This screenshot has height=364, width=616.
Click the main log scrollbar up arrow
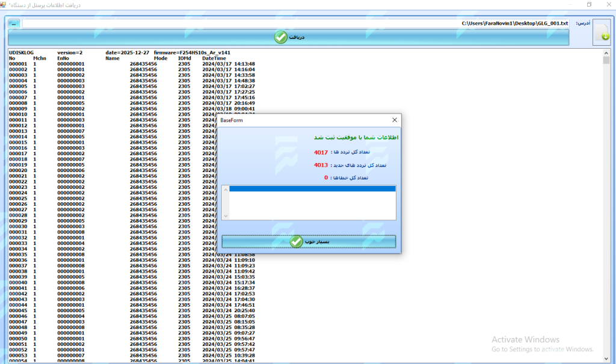[x=606, y=53]
